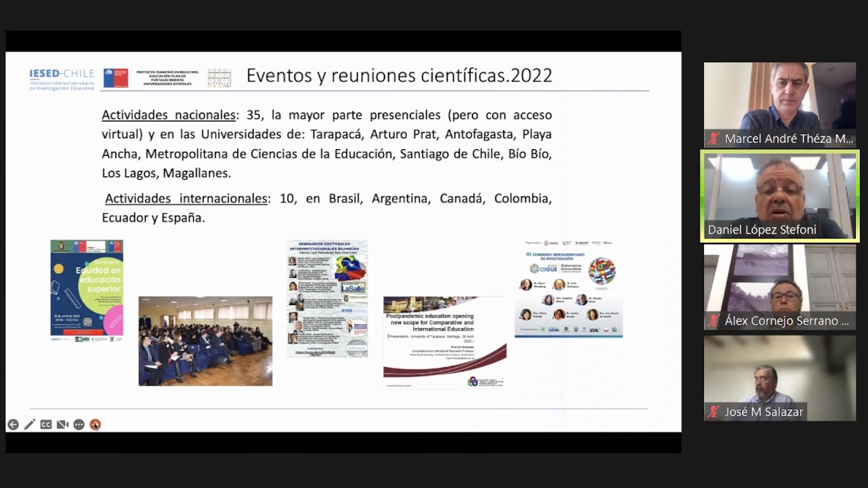Click muted mic icon for Álex Cornejo Serrano
This screenshot has width=868, height=488.
tap(713, 321)
